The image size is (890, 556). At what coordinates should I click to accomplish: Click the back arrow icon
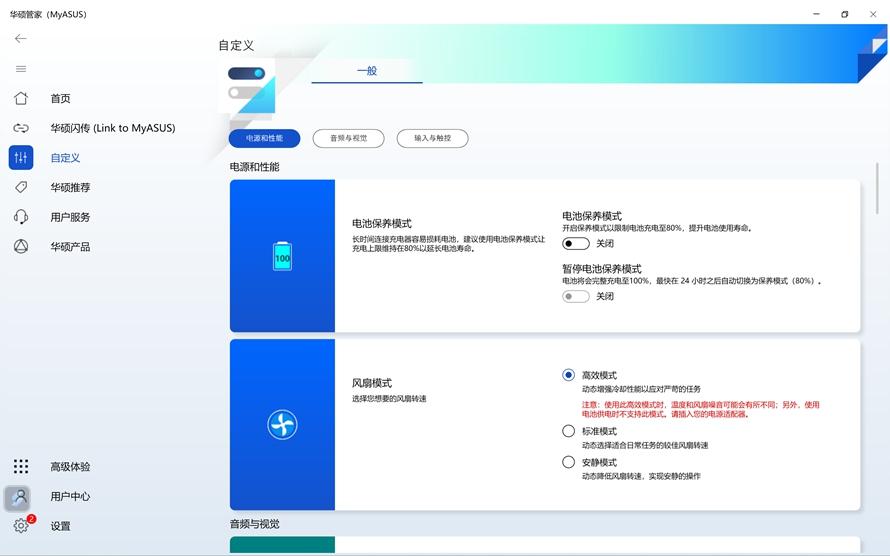click(x=20, y=39)
